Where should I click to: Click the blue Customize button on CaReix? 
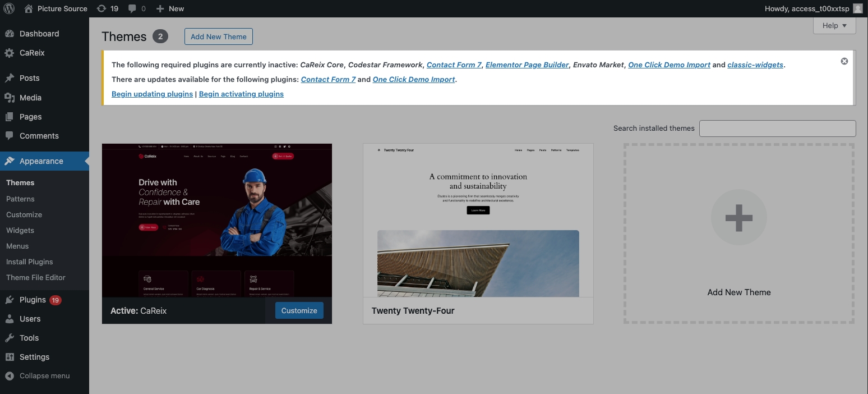(x=299, y=310)
